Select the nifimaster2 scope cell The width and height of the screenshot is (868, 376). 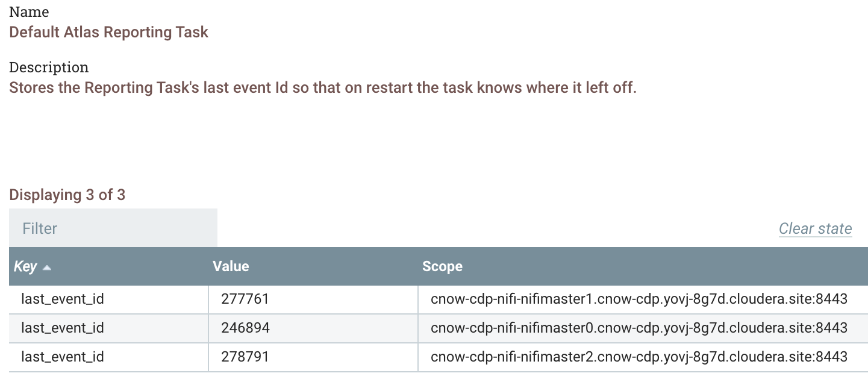coord(643,357)
